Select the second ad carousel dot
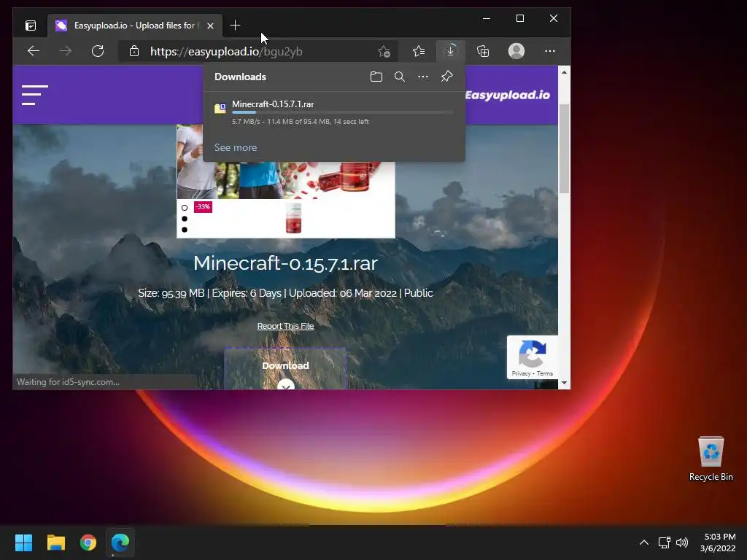747x560 pixels. click(185, 219)
